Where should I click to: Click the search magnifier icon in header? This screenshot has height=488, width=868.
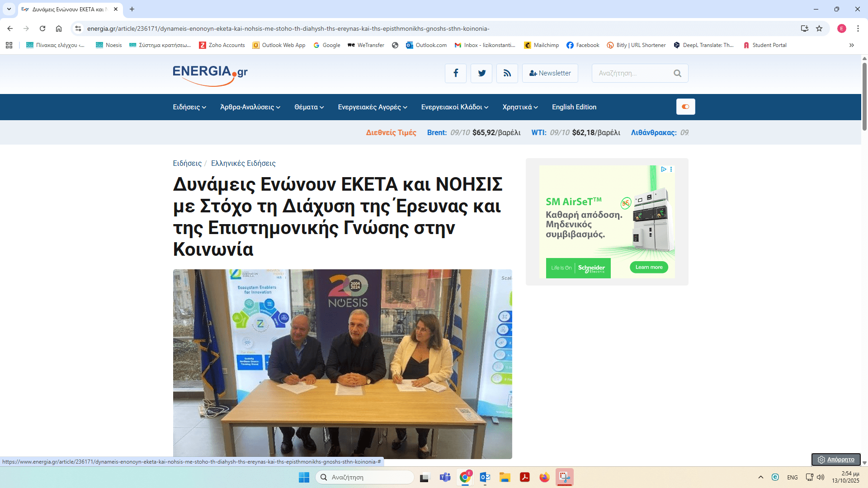pyautogui.click(x=677, y=73)
